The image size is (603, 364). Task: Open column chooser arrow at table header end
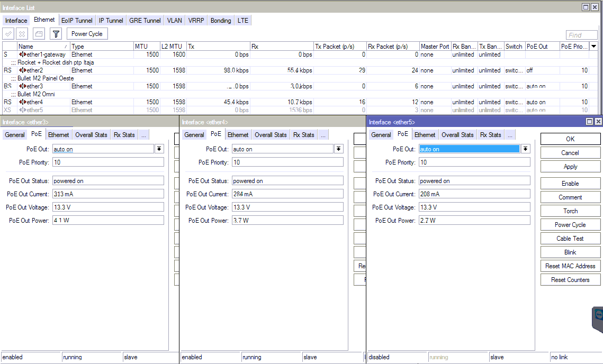tap(593, 47)
